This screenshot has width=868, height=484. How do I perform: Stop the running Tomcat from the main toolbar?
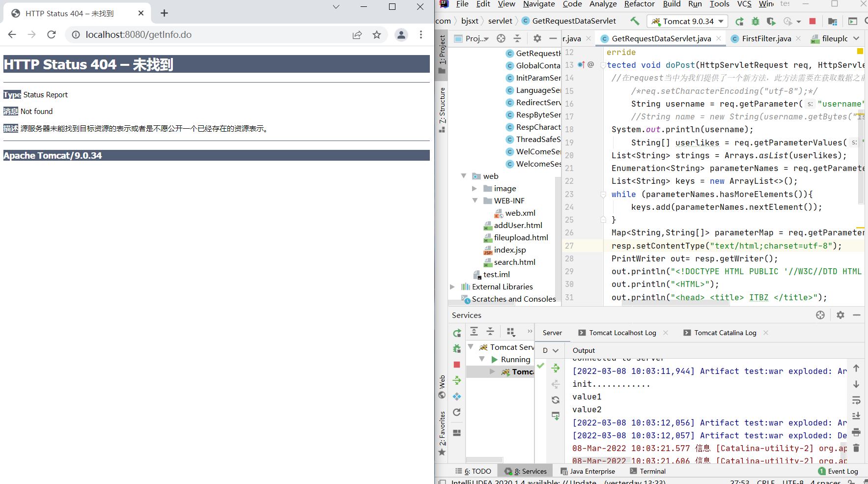click(x=812, y=21)
